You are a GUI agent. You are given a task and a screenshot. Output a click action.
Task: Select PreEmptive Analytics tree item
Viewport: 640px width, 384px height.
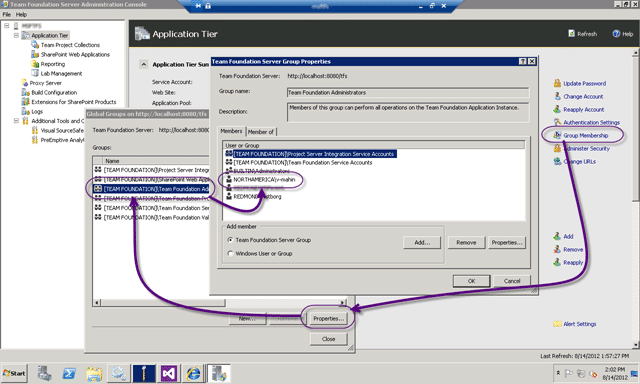pyautogui.click(x=62, y=140)
